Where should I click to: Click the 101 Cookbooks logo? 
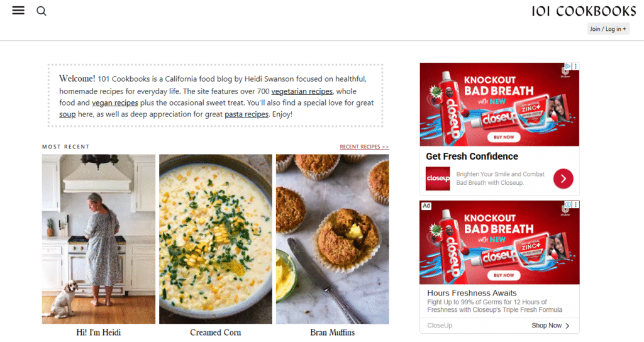[x=584, y=11]
